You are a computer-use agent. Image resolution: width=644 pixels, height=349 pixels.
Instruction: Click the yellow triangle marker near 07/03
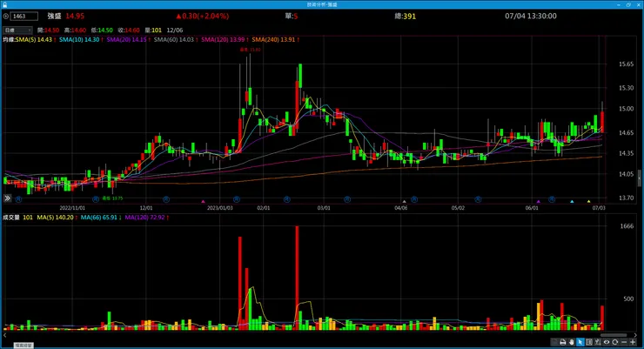tap(588, 202)
